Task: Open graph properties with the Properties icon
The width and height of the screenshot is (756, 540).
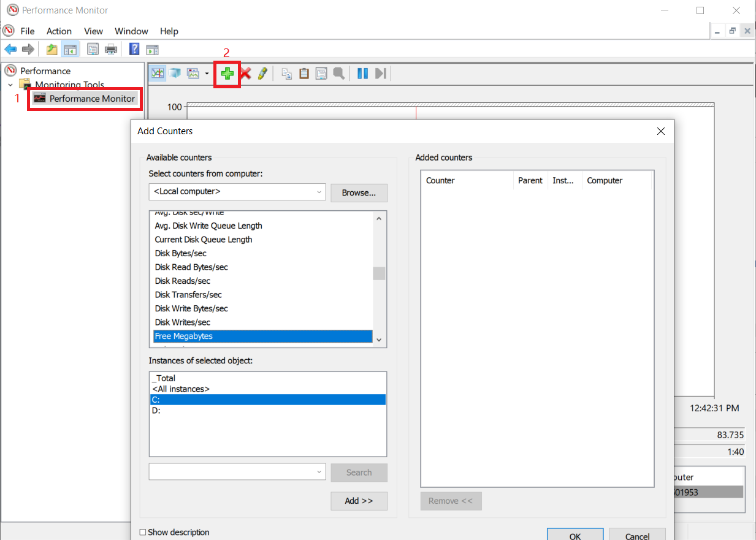Action: click(x=321, y=73)
